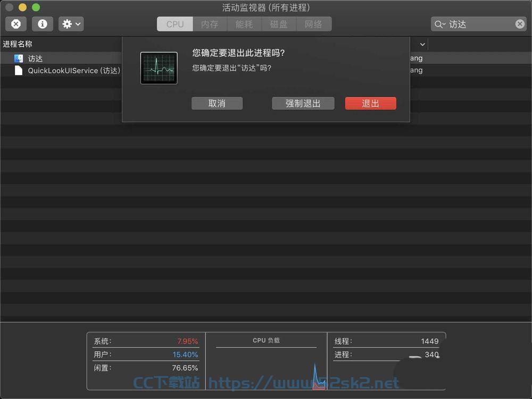
Task: Click the search field containing 访达
Action: [x=478, y=24]
